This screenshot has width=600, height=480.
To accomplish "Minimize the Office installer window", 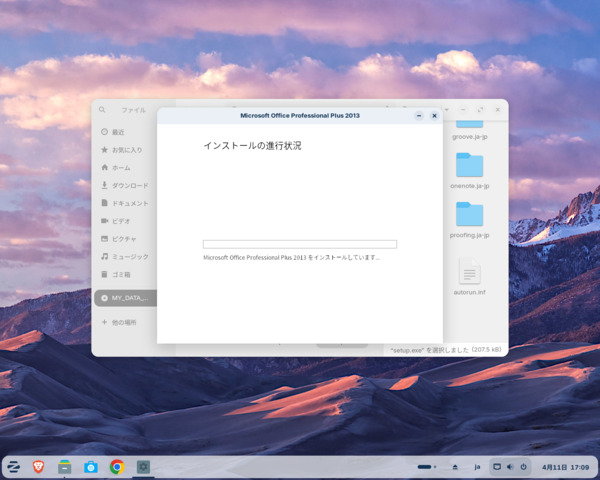I will [x=419, y=116].
